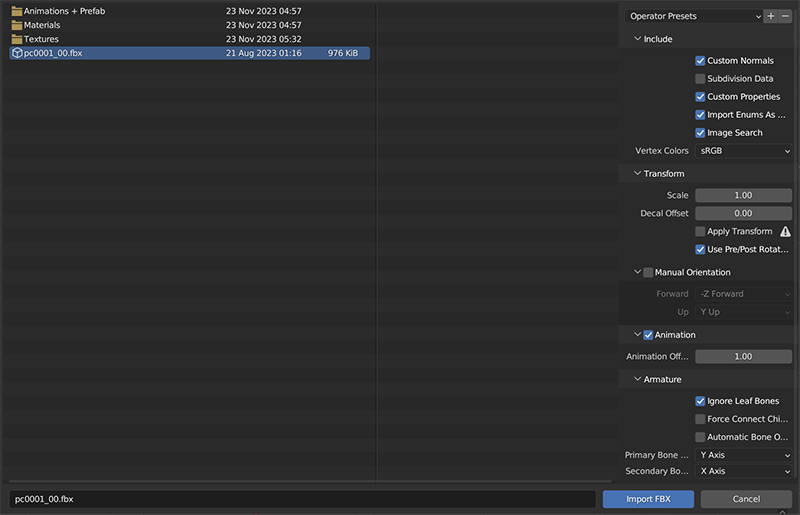800x515 pixels.
Task: Click the plus icon to add operator preset
Action: tap(770, 16)
